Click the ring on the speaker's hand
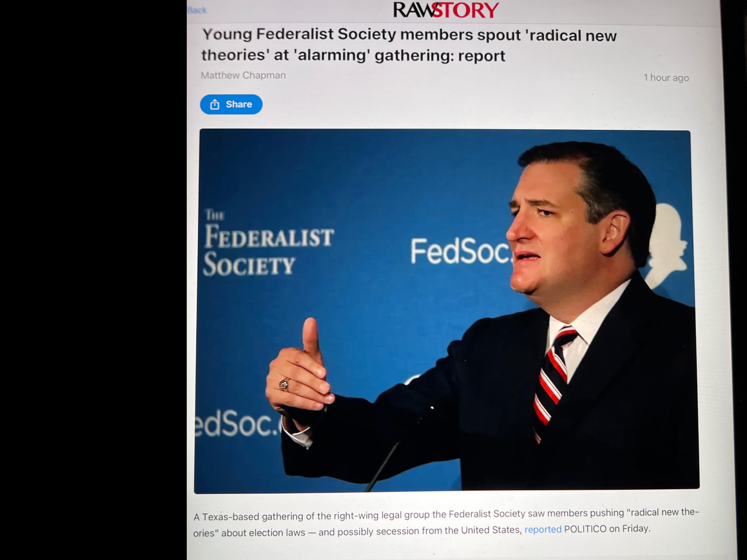The image size is (747, 560). click(x=284, y=384)
